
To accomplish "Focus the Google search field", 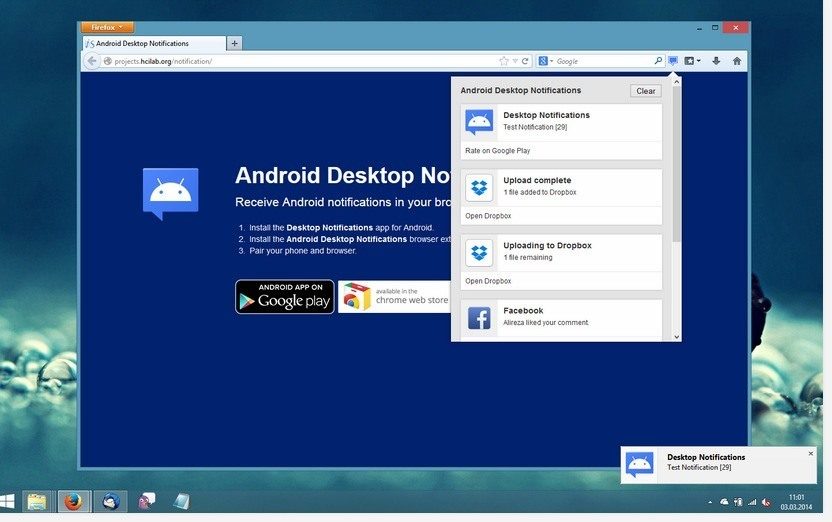I will tap(602, 61).
